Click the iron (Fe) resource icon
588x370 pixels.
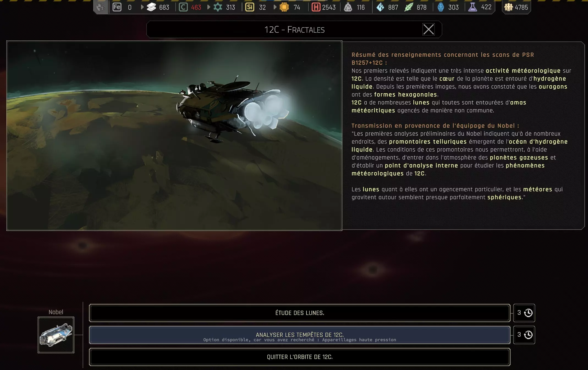coord(117,7)
